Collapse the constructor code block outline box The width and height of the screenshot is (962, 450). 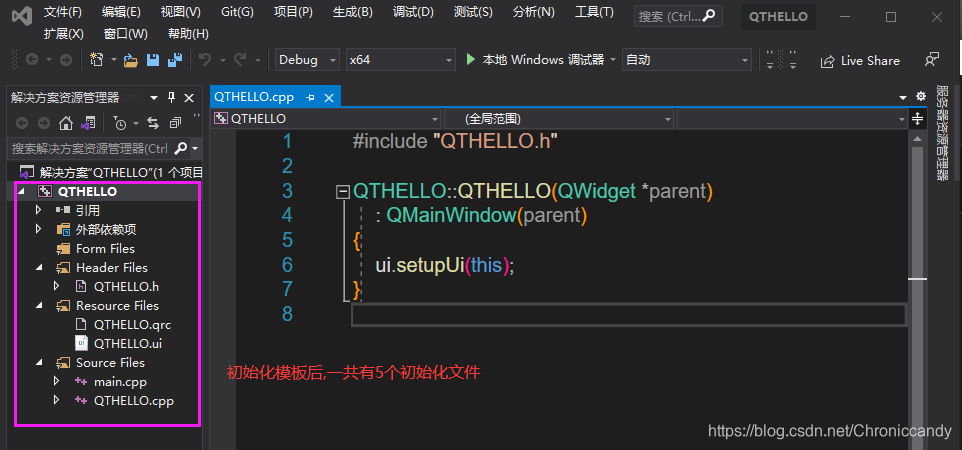[342, 193]
